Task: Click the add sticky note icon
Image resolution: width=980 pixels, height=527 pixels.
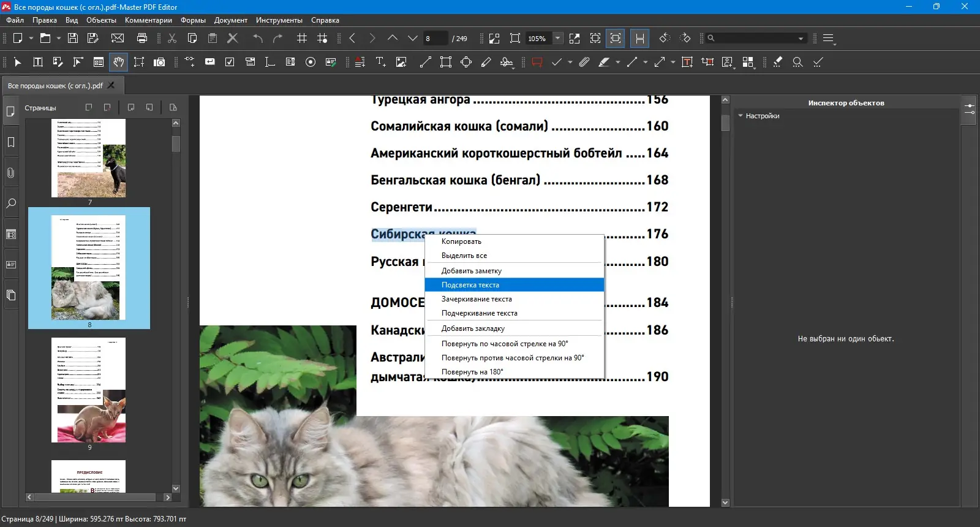Action: (x=537, y=62)
